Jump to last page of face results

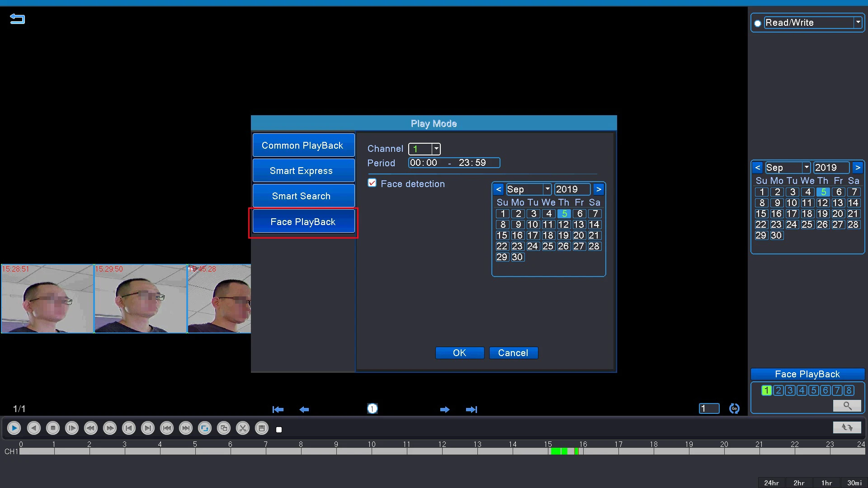(x=472, y=409)
